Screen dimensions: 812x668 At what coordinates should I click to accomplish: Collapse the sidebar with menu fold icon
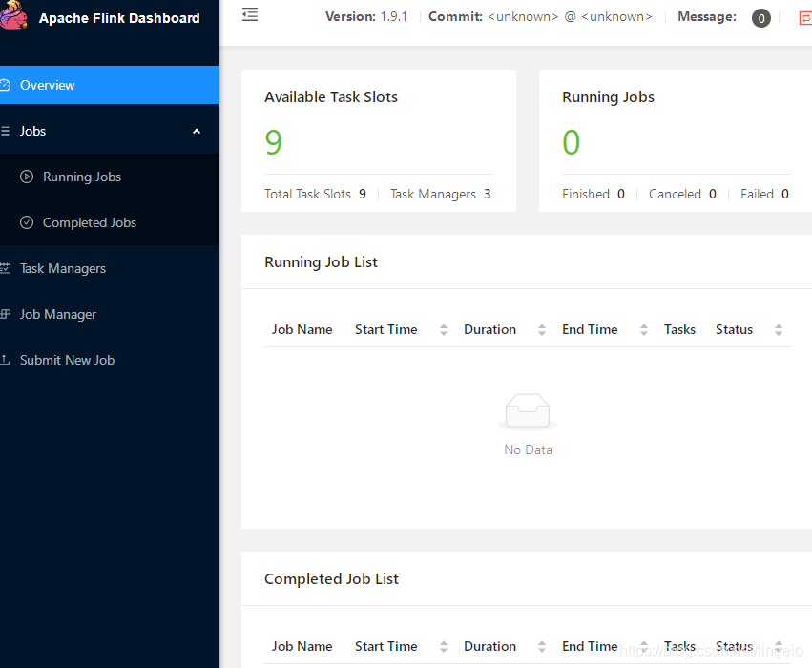click(x=250, y=14)
